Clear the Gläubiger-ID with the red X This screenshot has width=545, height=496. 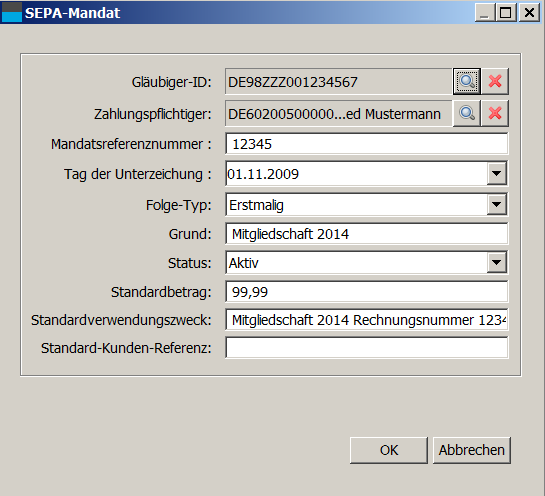495,81
